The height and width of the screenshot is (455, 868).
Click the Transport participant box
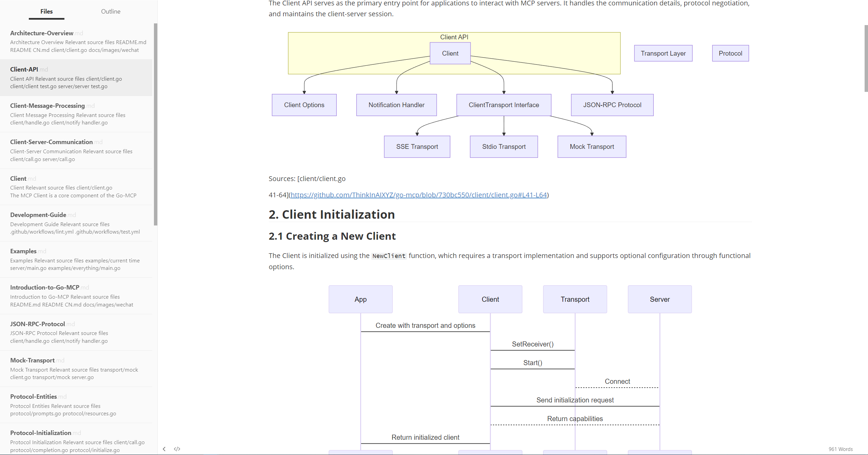pos(575,299)
